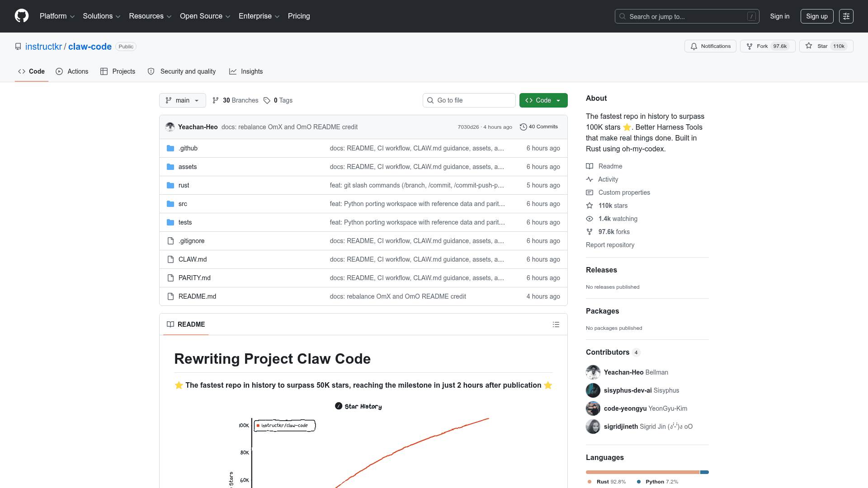
Task: Click the Rust language bar segment
Action: (x=642, y=472)
